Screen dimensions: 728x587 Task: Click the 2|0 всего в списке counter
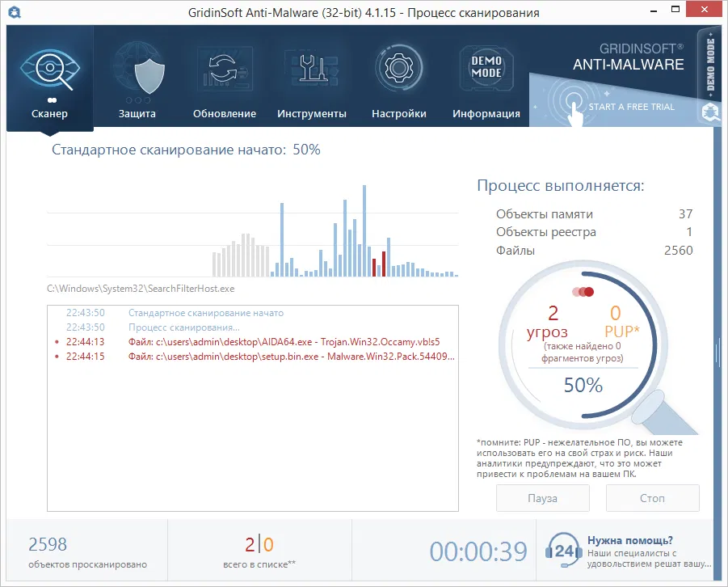click(x=259, y=552)
